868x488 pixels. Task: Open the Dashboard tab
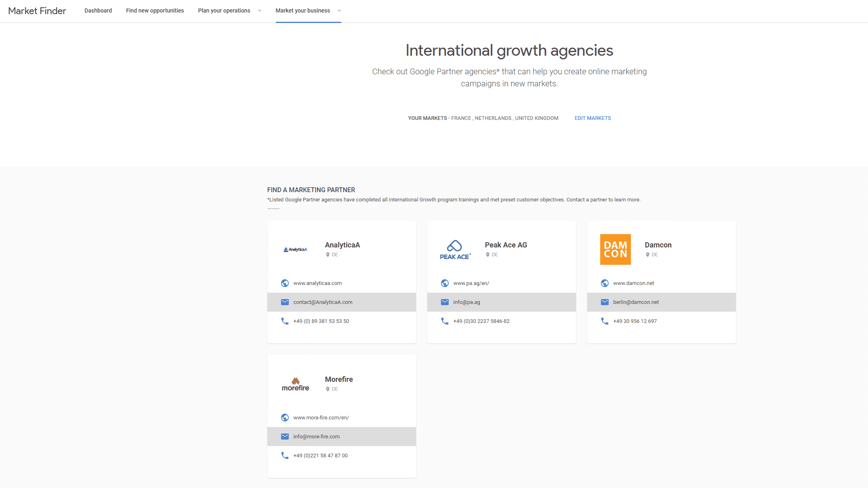[98, 10]
